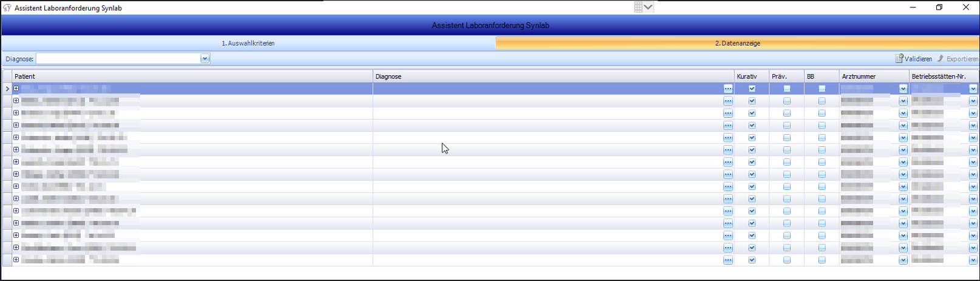Open the Diagnose filter dropdown arrow
980x281 pixels.
(205, 59)
